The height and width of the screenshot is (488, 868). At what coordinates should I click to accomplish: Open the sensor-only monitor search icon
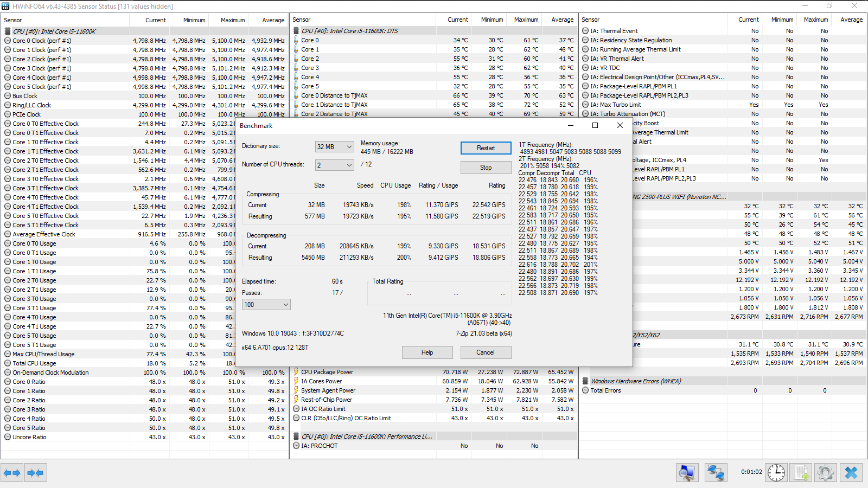tap(687, 473)
